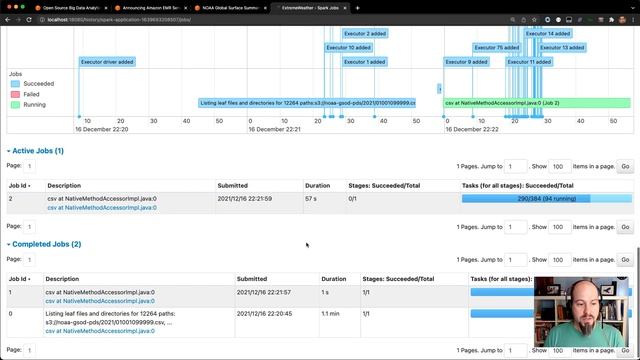This screenshot has height=360, width=640.
Task: Reload the page with the refresh icon
Action: [x=29, y=20]
